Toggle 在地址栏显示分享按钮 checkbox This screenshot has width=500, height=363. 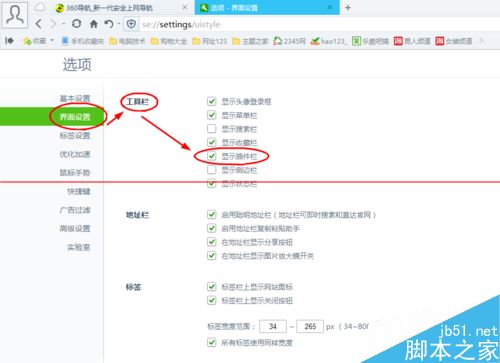pyautogui.click(x=212, y=242)
